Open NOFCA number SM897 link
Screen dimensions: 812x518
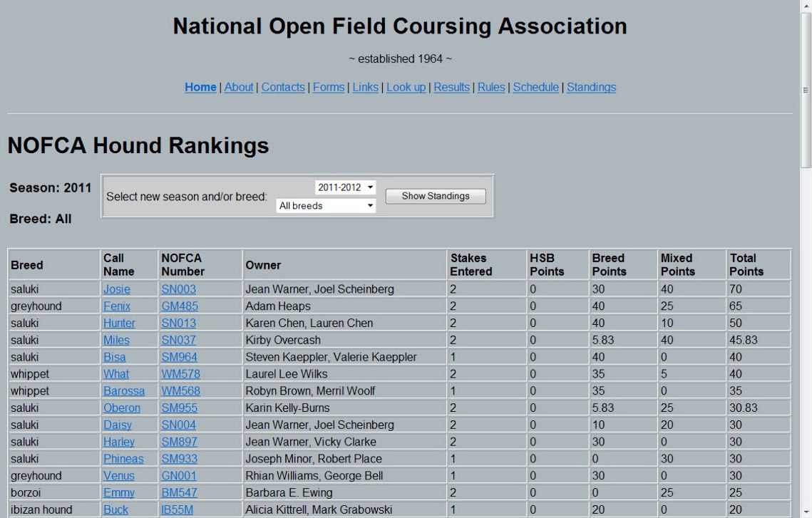coord(179,442)
